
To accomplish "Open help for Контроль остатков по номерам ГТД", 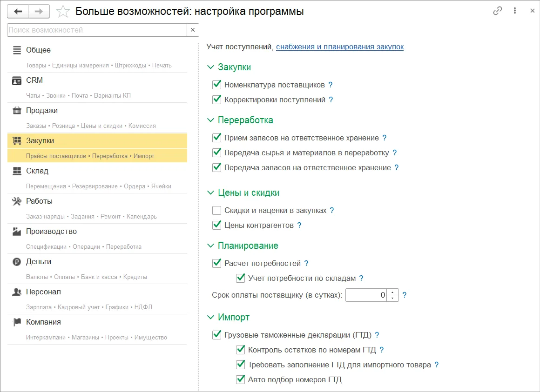I will coord(382,350).
